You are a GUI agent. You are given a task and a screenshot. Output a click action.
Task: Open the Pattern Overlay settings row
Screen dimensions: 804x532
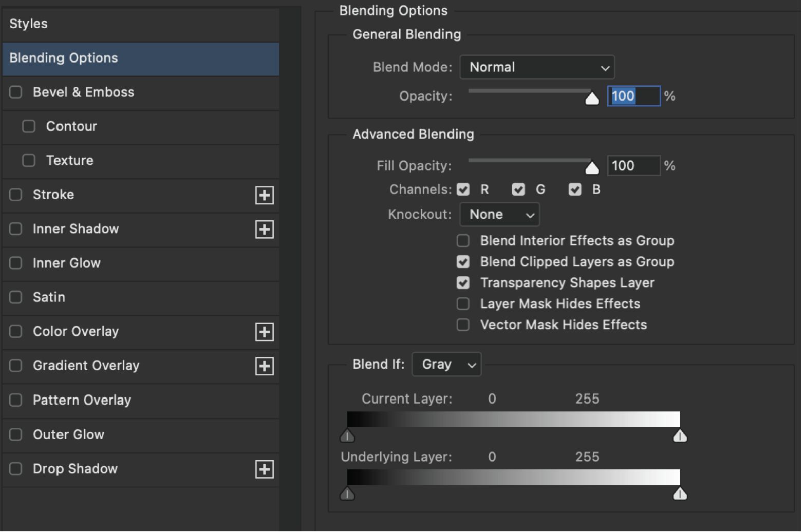141,401
